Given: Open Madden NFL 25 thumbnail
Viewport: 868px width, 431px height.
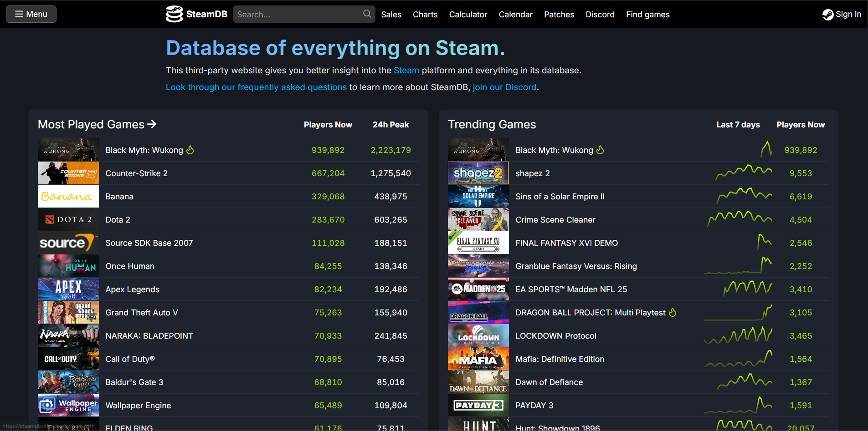Looking at the screenshot, I should pyautogui.click(x=478, y=289).
